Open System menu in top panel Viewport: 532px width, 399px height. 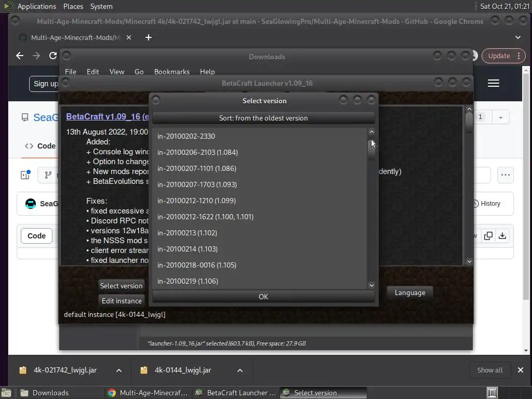coord(101,6)
